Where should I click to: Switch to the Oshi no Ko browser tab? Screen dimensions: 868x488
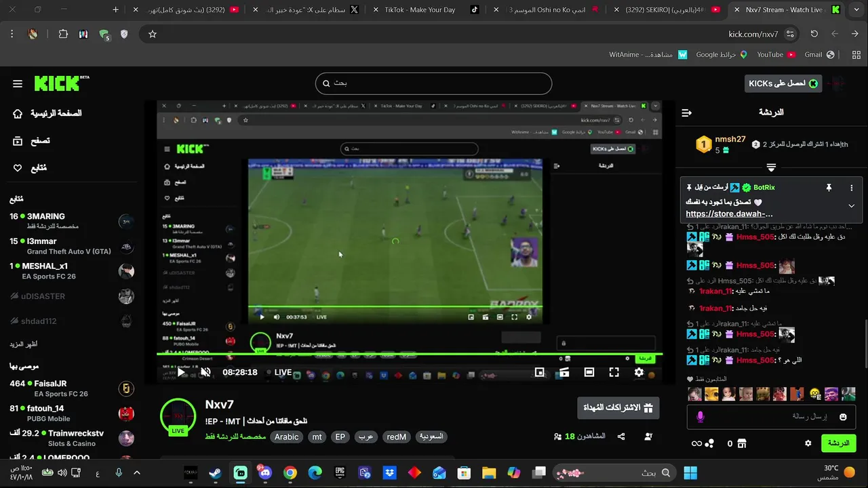[546, 9]
